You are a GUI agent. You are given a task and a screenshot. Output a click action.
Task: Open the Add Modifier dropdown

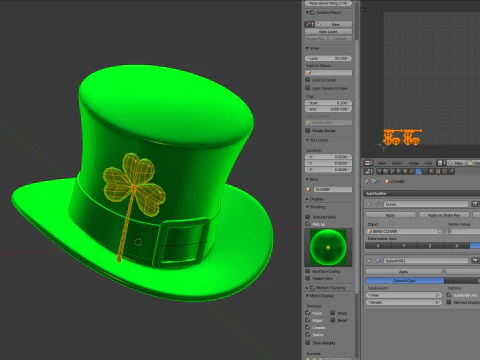(421, 193)
